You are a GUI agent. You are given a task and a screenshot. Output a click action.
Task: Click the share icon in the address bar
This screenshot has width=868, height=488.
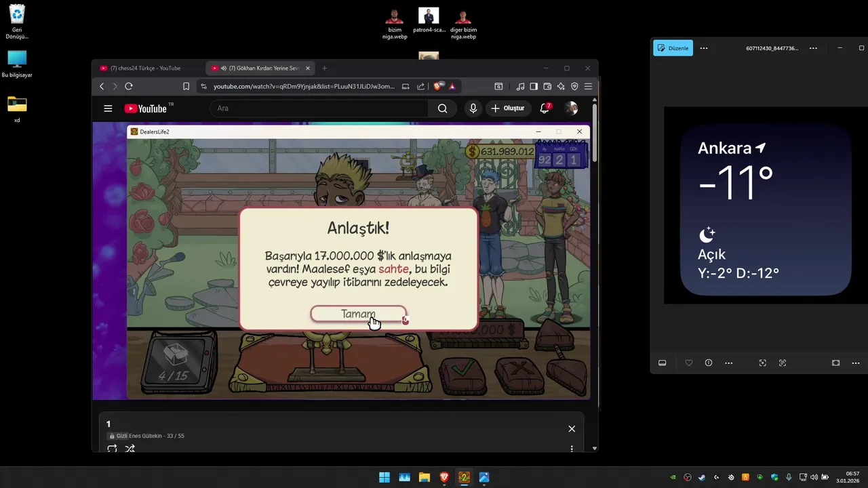coord(420,87)
